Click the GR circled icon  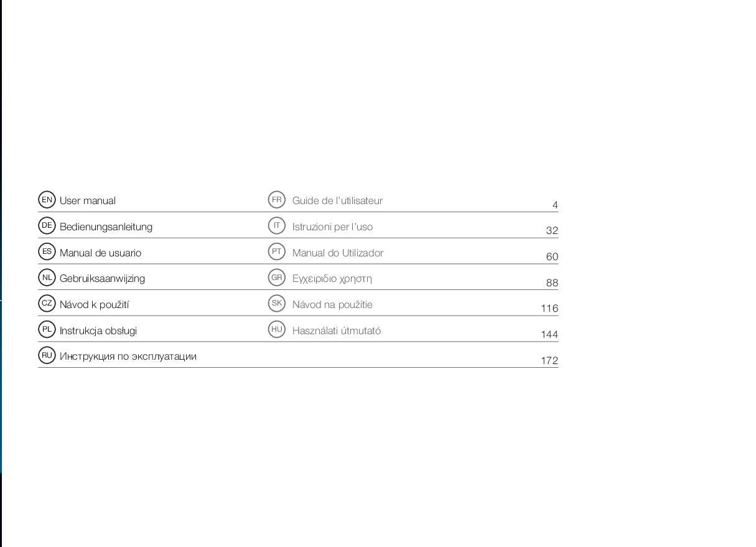pyautogui.click(x=277, y=278)
